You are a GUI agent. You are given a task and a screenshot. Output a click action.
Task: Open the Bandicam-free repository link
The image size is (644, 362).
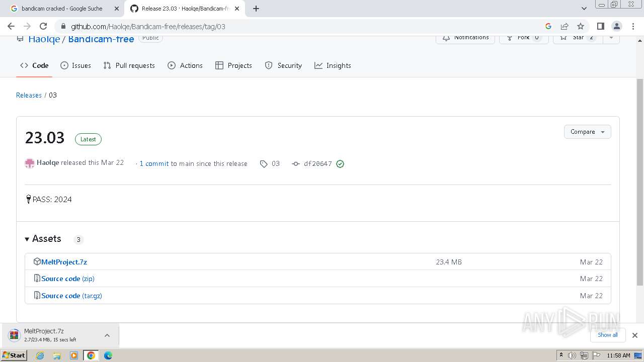[101, 39]
